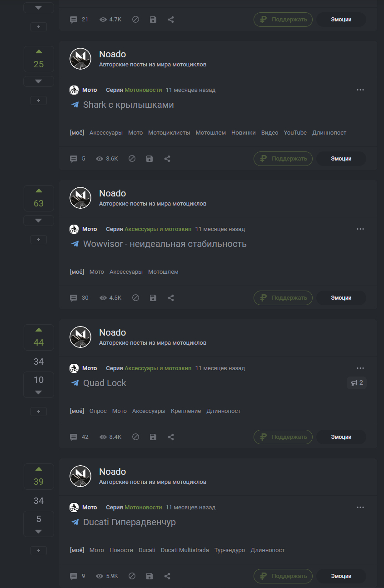Toggle the plus button under the rating of 25
384x588 pixels.
[39, 101]
